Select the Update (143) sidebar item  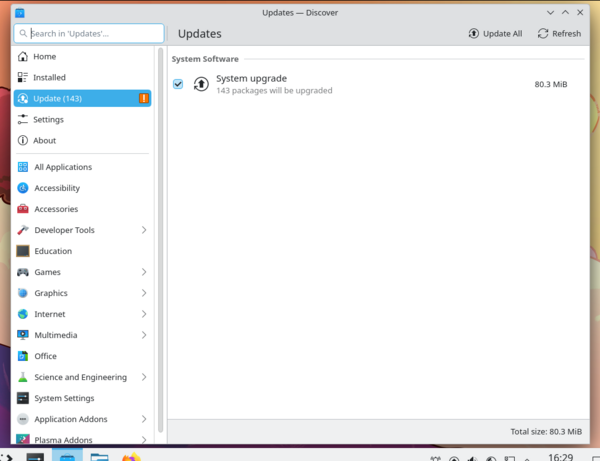[82, 98]
